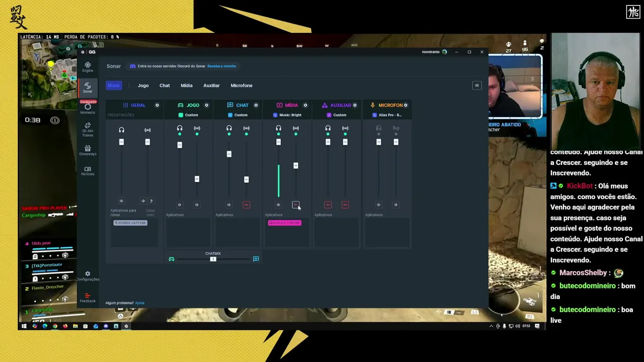Open AUXILIAR channel settings gear
The height and width of the screenshot is (362, 644).
coord(355,105)
